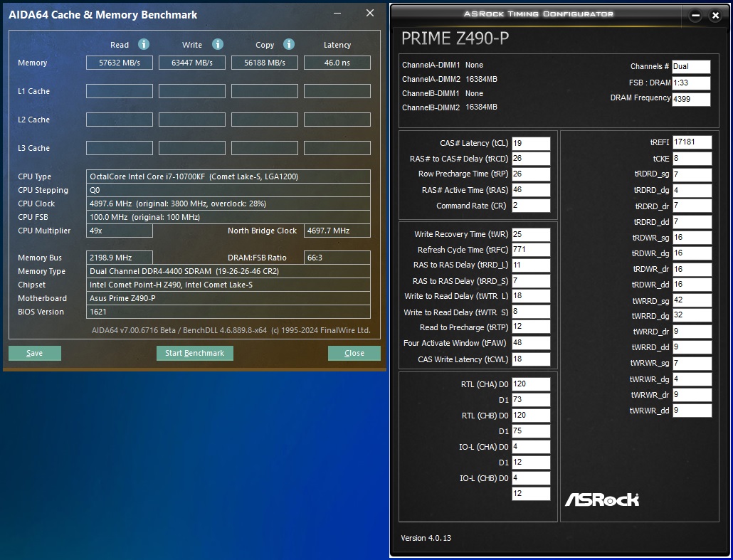
Task: Click the tRDWR_sg field
Action: pos(692,238)
